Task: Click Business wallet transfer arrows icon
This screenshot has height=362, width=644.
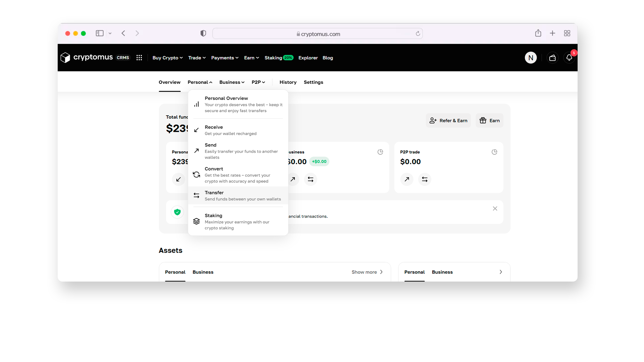Action: pos(311,179)
